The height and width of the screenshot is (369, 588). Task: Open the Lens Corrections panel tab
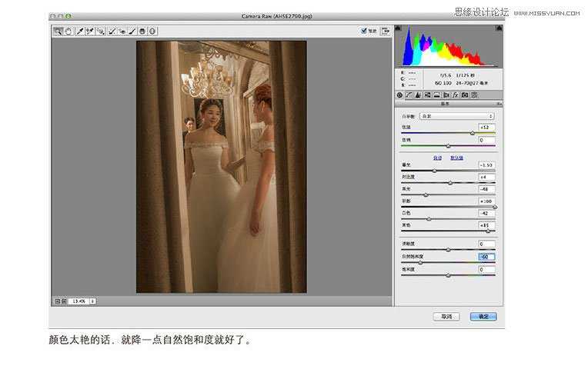446,95
